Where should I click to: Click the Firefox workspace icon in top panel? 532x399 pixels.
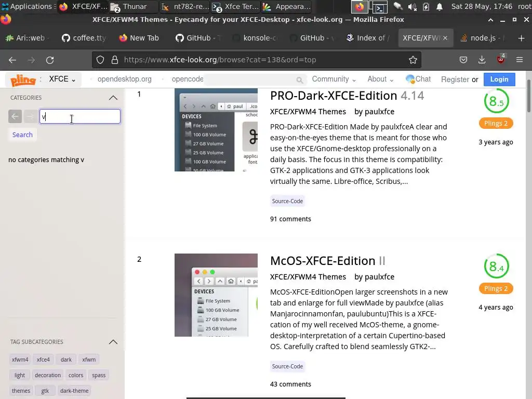(x=360, y=7)
